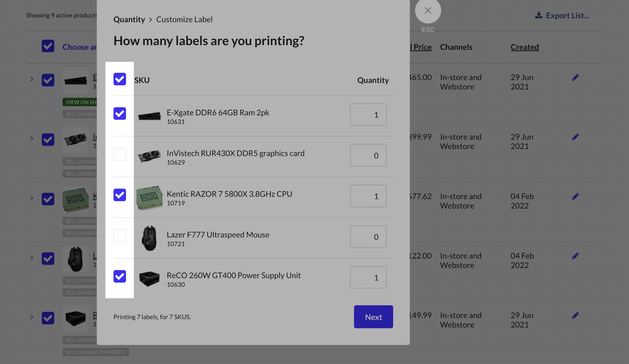The width and height of the screenshot is (629, 364).
Task: Expand the first product row chevron
Action: click(32, 79)
